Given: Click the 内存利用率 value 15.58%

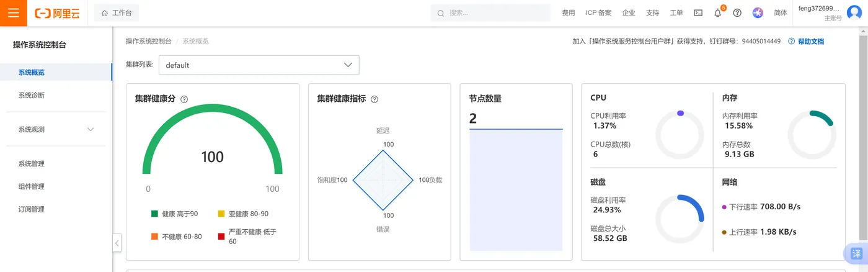Looking at the screenshot, I should click(738, 125).
